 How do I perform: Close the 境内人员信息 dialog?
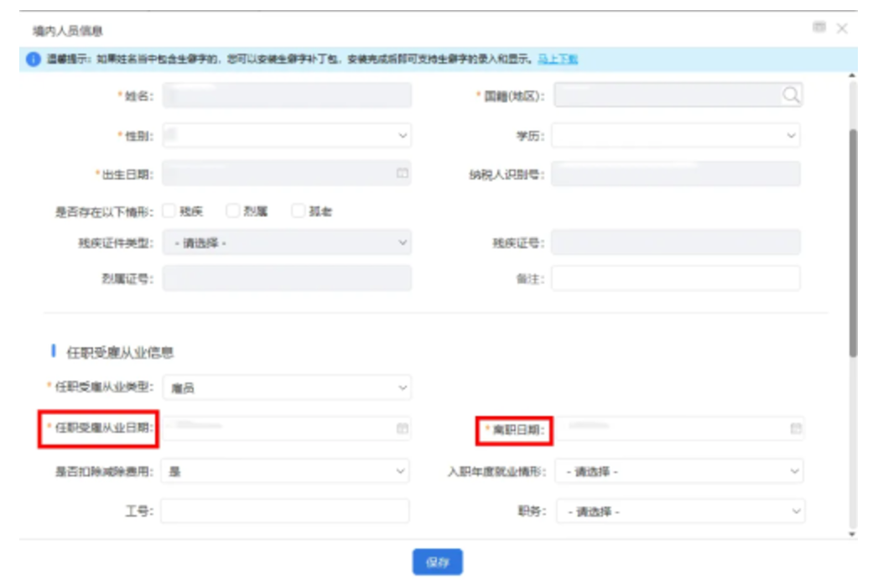pos(842,29)
